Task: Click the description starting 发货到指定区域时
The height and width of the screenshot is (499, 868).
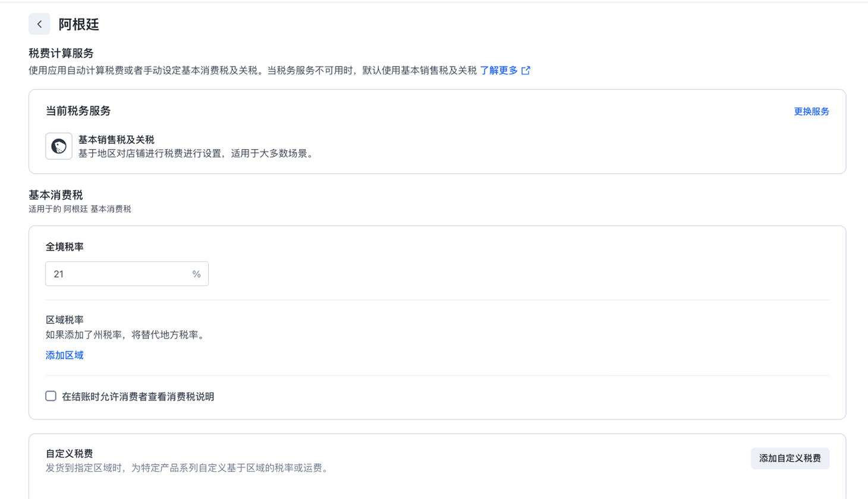Action: [188, 468]
